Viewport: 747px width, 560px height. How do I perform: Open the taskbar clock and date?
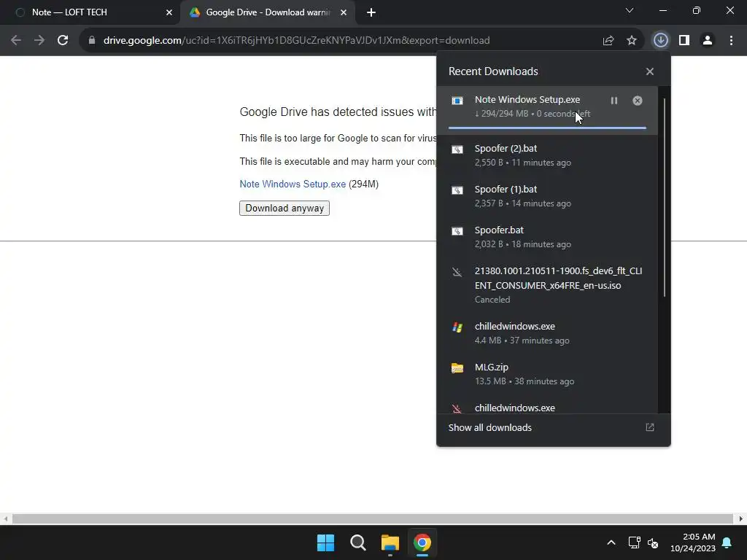point(693,542)
